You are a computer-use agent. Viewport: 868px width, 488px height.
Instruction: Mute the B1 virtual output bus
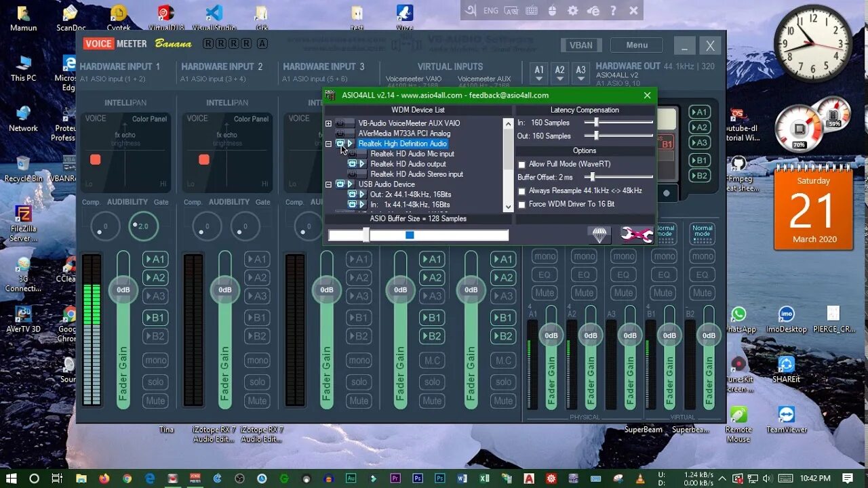(663, 293)
